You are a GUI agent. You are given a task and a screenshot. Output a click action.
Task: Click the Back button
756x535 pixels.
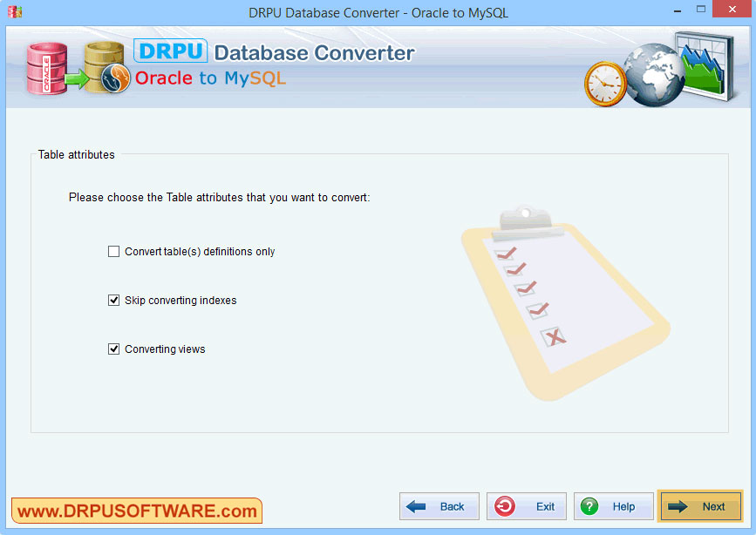pyautogui.click(x=439, y=505)
